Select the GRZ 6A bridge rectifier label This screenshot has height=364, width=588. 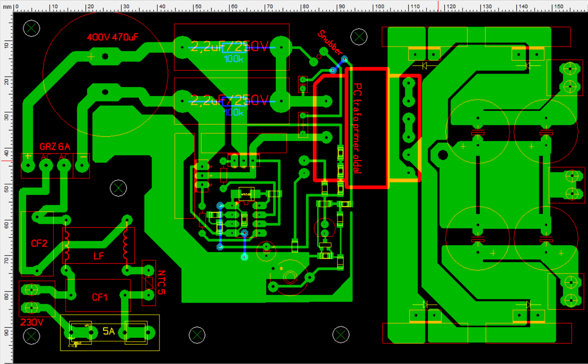tap(55, 146)
